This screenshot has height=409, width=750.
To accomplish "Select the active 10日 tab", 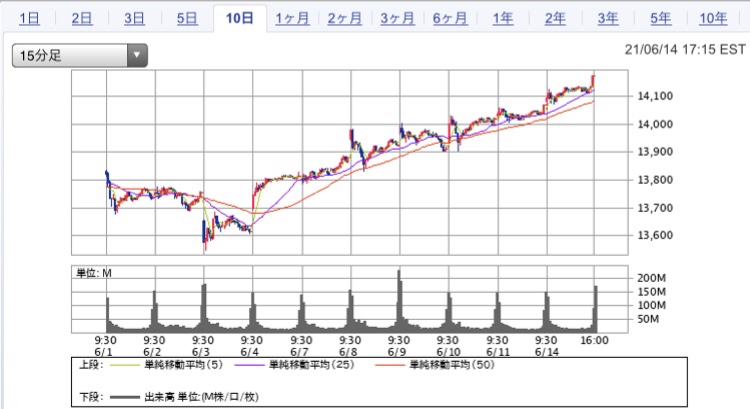I will click(240, 18).
